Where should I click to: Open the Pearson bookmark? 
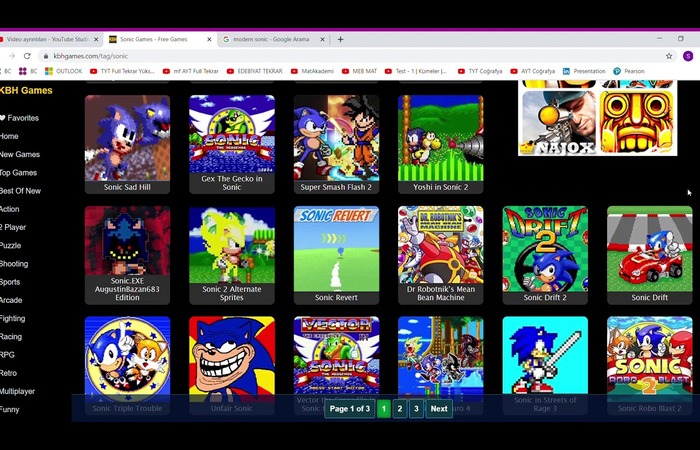point(629,71)
